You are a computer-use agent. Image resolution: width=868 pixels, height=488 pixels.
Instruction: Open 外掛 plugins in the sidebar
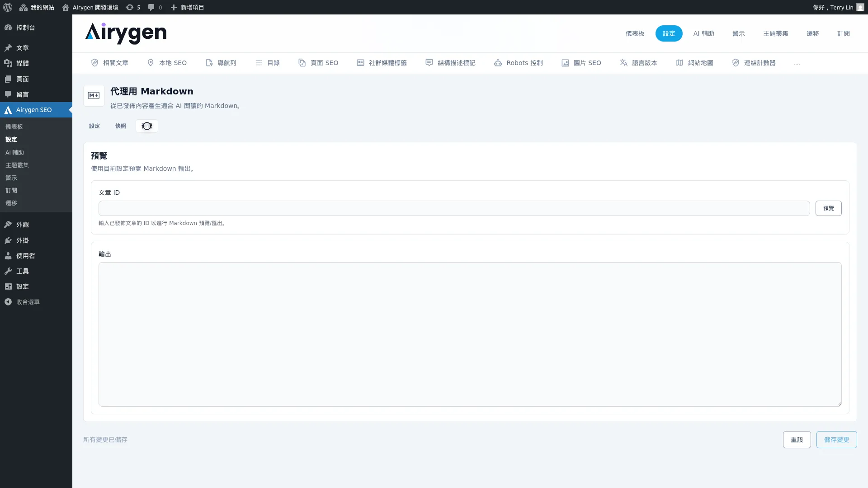point(36,240)
